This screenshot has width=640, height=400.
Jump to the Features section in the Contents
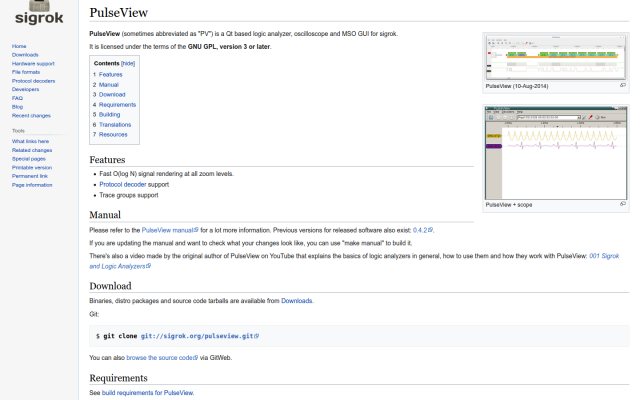click(110, 75)
